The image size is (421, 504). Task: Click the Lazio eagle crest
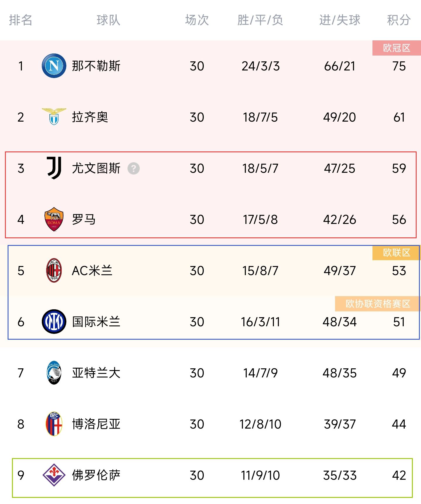click(54, 117)
